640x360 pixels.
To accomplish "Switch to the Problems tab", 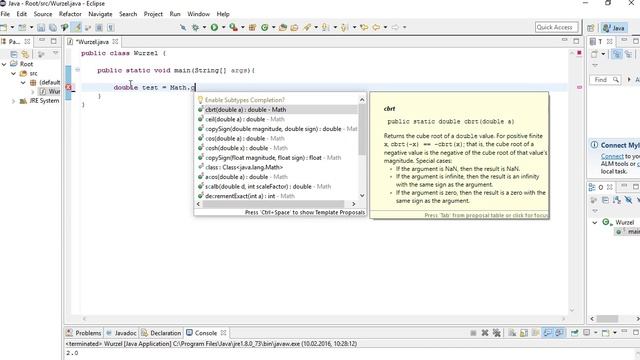I will point(83,333).
